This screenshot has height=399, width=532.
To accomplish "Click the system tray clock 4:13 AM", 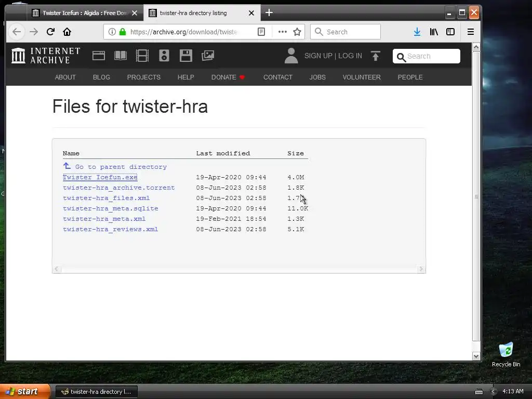I will pos(513,392).
